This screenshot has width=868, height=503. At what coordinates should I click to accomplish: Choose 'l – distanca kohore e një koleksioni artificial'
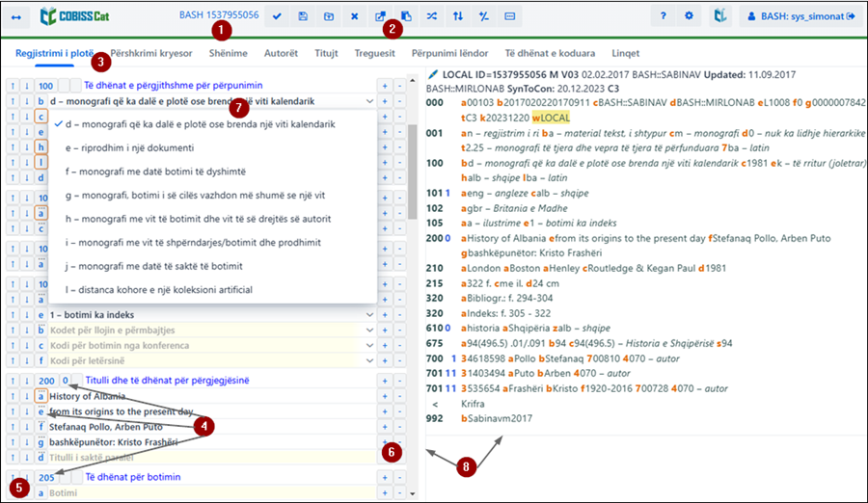tap(212, 290)
